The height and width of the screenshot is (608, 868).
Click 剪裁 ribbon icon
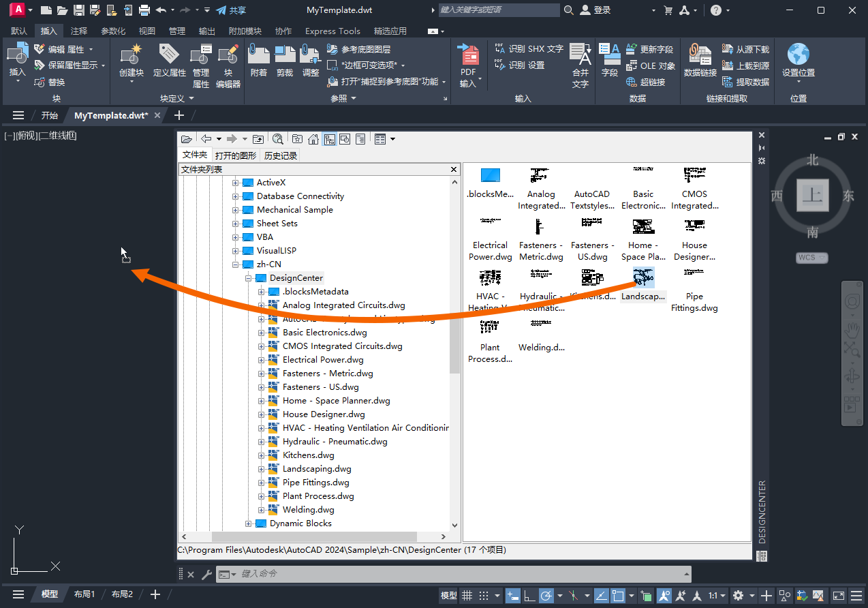tap(285, 60)
